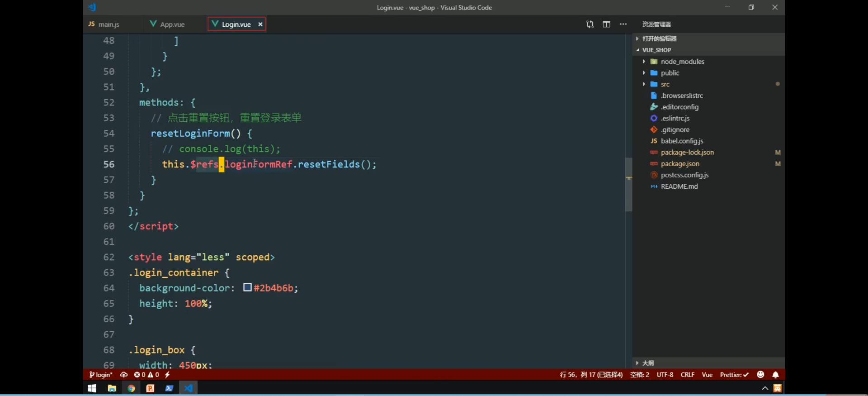Expand the open editors section

pos(708,38)
